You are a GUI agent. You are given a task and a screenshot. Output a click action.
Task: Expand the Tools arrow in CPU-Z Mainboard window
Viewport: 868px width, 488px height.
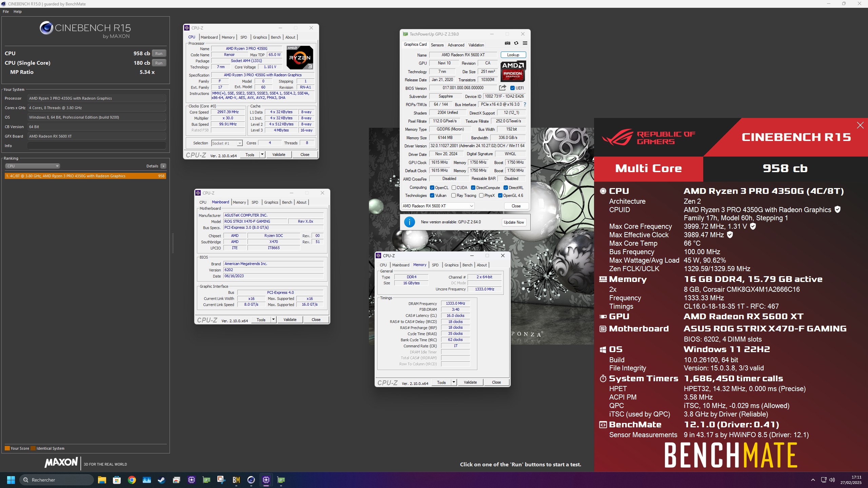(273, 320)
